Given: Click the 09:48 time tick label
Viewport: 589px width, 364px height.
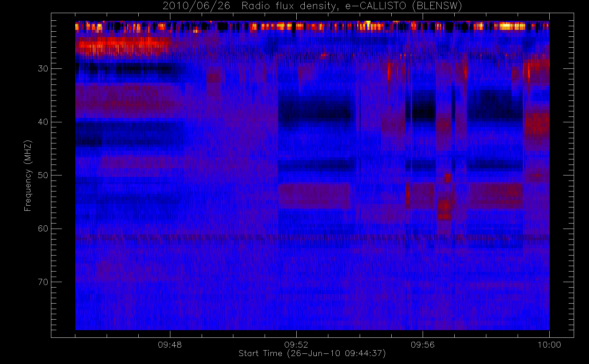Looking at the screenshot, I should click(170, 345).
